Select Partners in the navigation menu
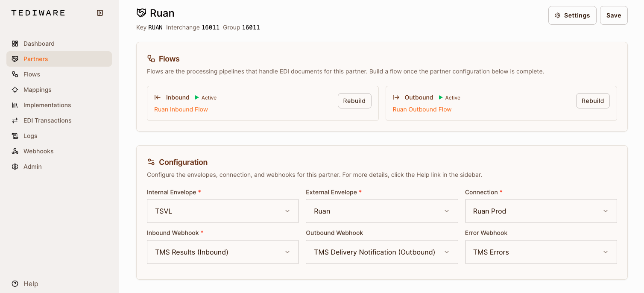 click(x=35, y=59)
